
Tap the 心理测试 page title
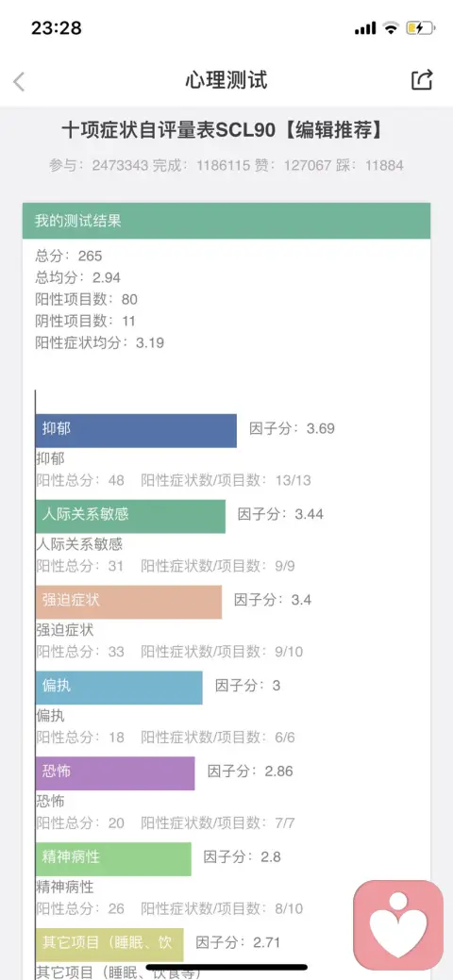tap(226, 80)
